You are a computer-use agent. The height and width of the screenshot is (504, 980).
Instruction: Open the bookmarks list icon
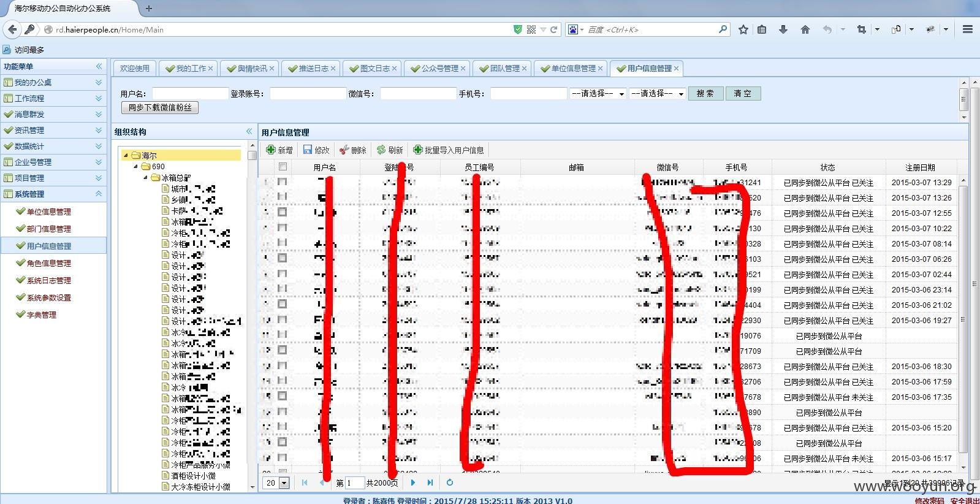762,29
